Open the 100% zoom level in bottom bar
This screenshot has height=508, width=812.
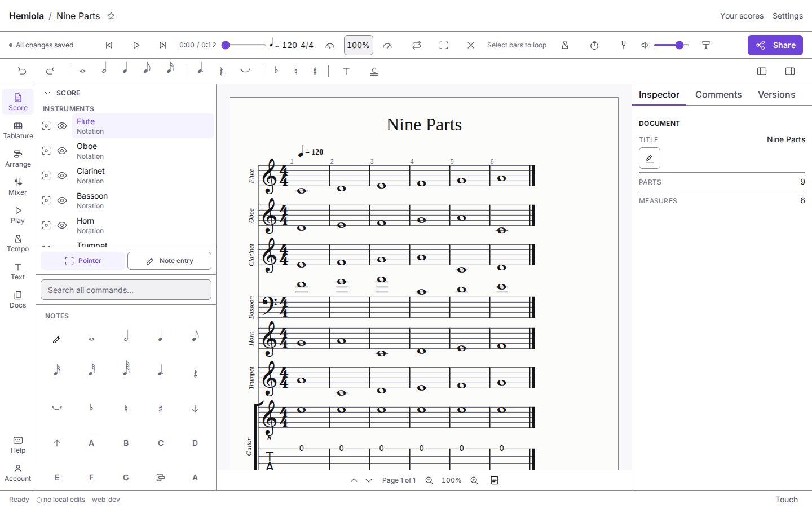[451, 480]
